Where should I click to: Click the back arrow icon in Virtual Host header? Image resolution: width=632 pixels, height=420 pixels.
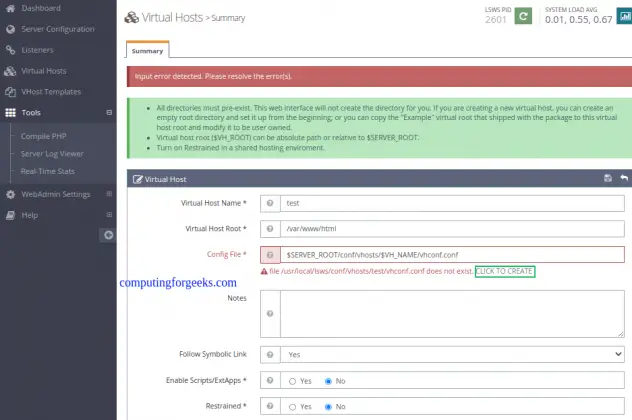(624, 178)
